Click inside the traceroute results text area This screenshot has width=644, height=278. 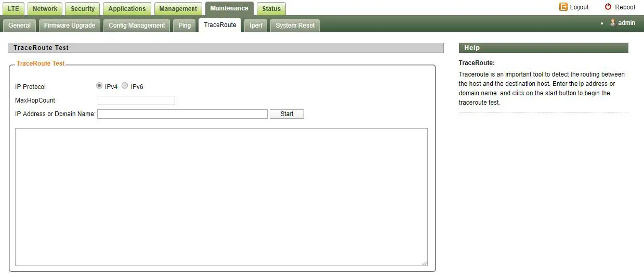[x=221, y=197]
